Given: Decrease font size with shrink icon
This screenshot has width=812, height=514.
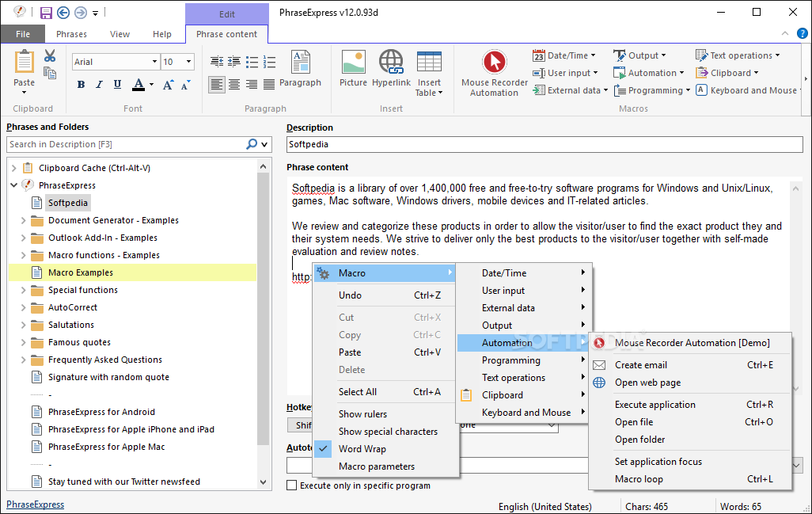Looking at the screenshot, I should (x=185, y=85).
